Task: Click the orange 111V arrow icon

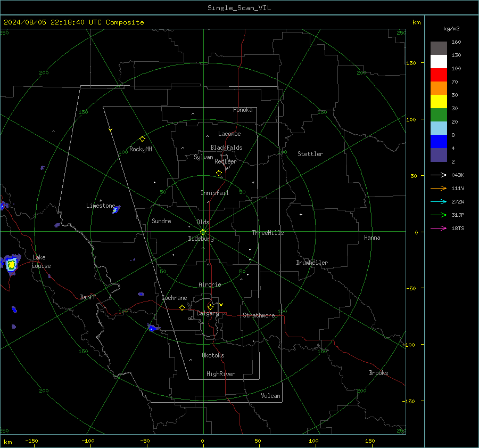Action: tap(439, 189)
